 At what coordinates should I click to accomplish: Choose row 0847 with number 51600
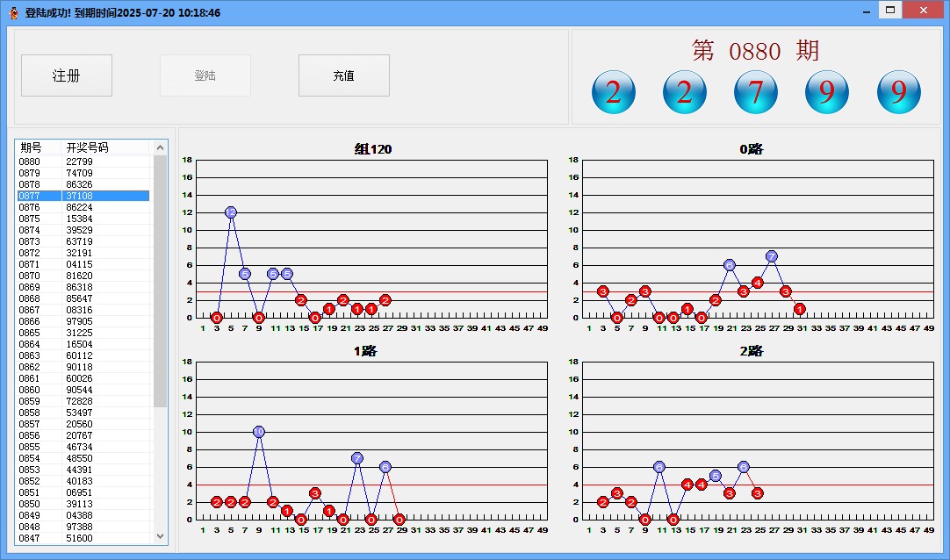point(83,538)
